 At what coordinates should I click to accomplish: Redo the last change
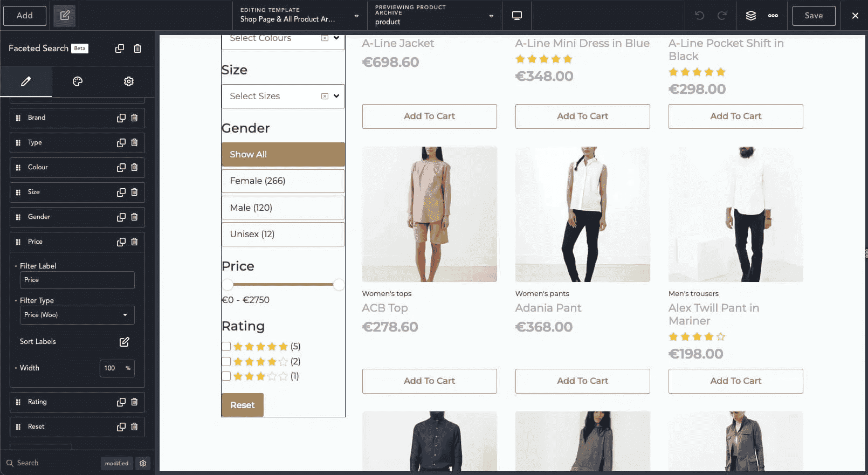pyautogui.click(x=722, y=16)
